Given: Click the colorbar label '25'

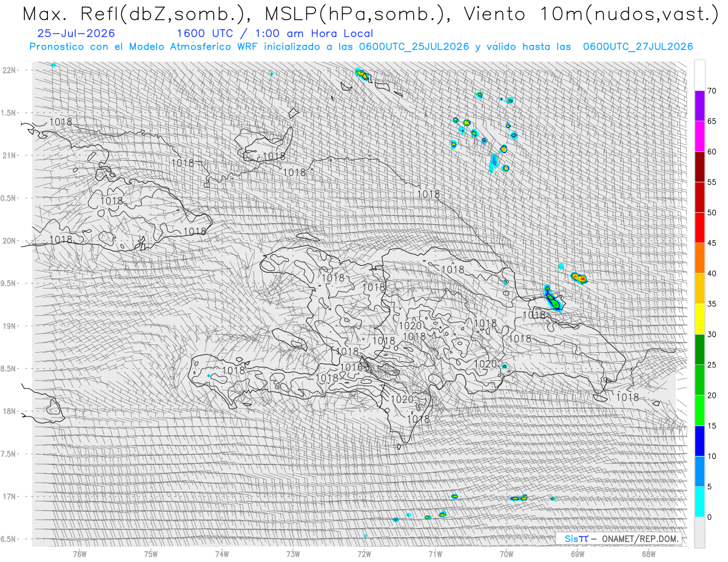Looking at the screenshot, I should pos(712,364).
